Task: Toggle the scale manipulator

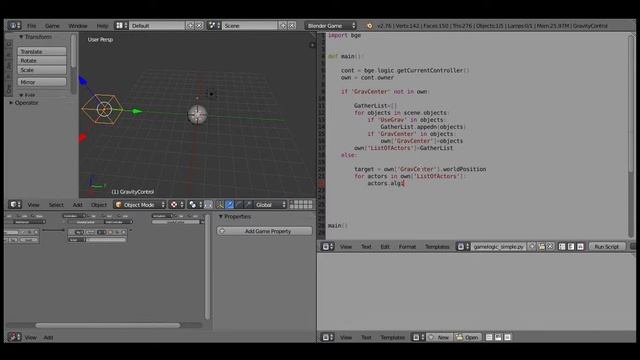Action: [248, 204]
